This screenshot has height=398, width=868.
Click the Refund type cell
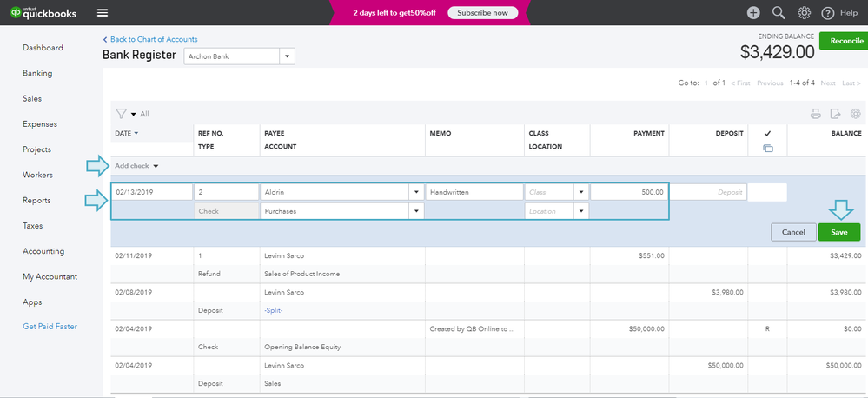[x=209, y=274]
